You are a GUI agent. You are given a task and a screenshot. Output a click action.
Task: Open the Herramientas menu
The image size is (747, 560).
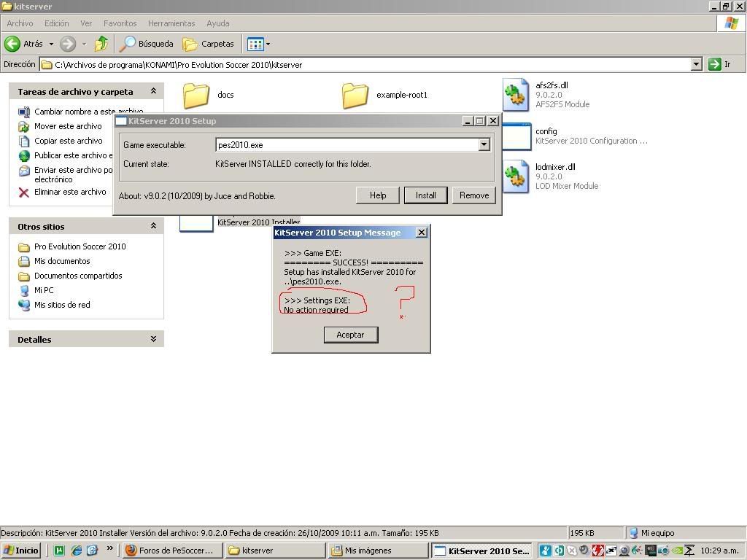click(171, 23)
